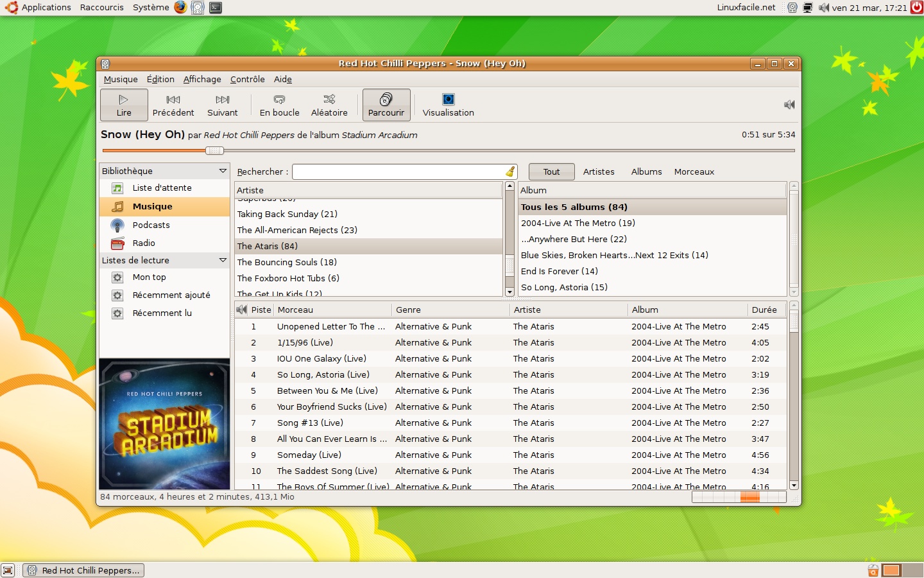Select track Your Boyfriend Sucks (Live)
This screenshot has height=578, width=924.
[511, 407]
